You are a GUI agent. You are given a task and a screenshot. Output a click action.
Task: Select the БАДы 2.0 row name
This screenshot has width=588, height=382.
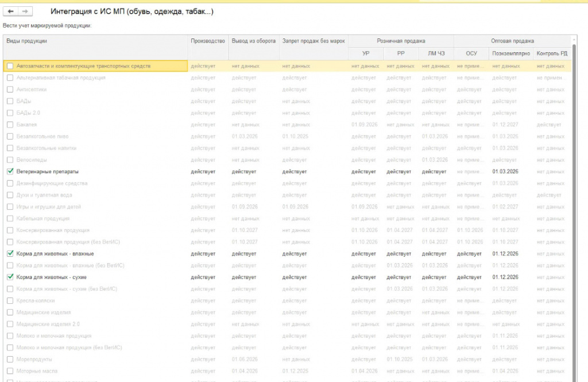click(28, 113)
